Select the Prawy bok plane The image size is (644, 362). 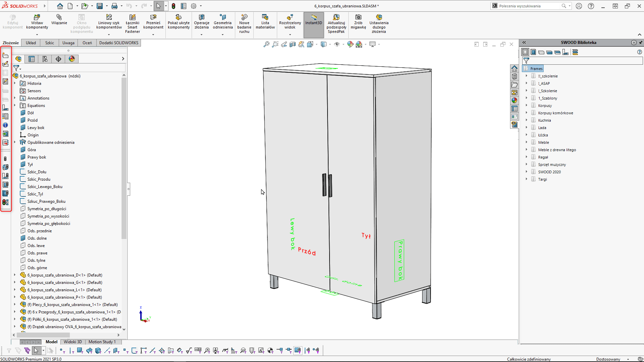pyautogui.click(x=37, y=157)
